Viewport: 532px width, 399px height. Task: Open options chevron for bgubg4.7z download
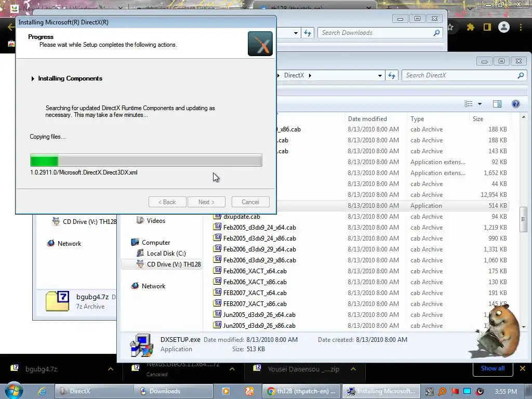click(x=110, y=369)
